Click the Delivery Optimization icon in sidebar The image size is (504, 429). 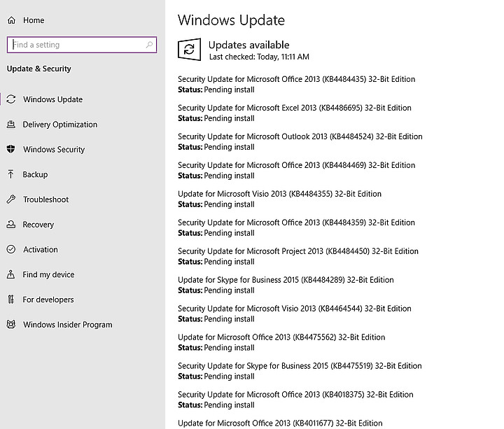click(11, 124)
